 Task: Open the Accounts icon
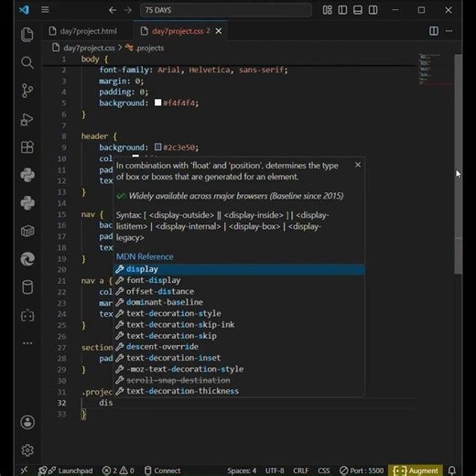27,422
